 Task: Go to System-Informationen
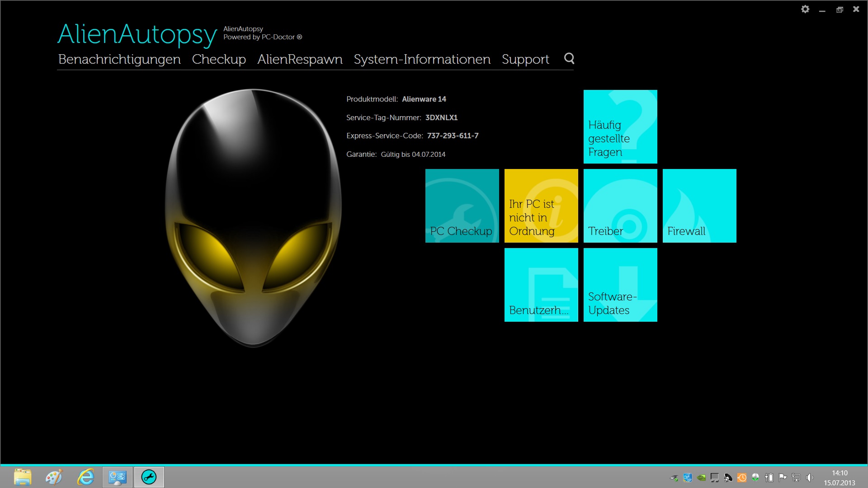[x=422, y=59]
